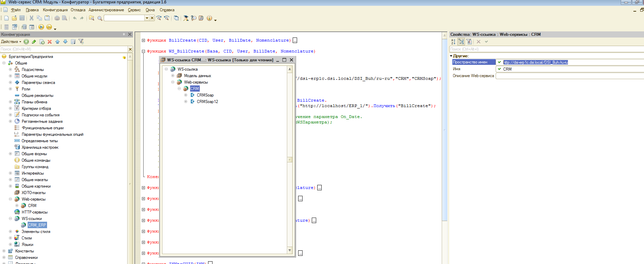Viewport: 644px width, 264px height.
Task: Select XDTO-пакеты tree item
Action: pos(33,193)
